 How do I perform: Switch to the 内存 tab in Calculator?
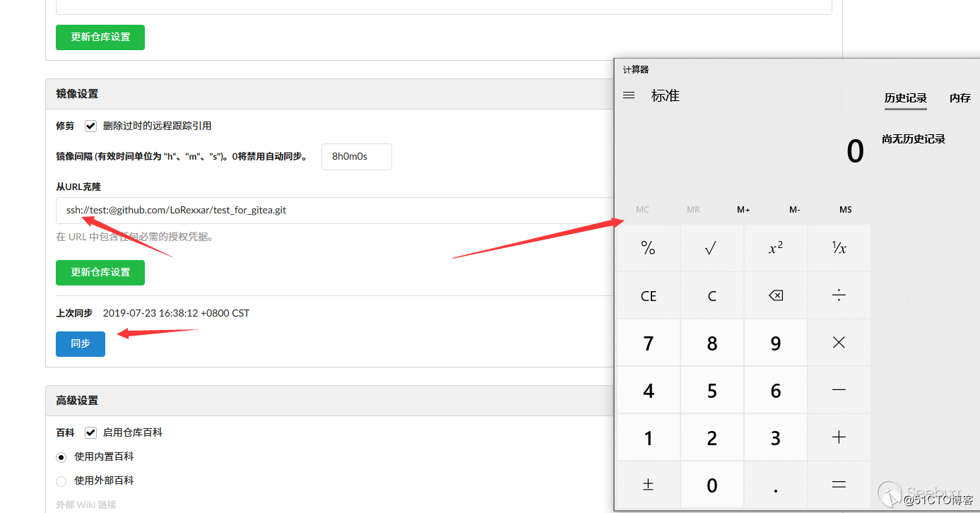click(961, 99)
